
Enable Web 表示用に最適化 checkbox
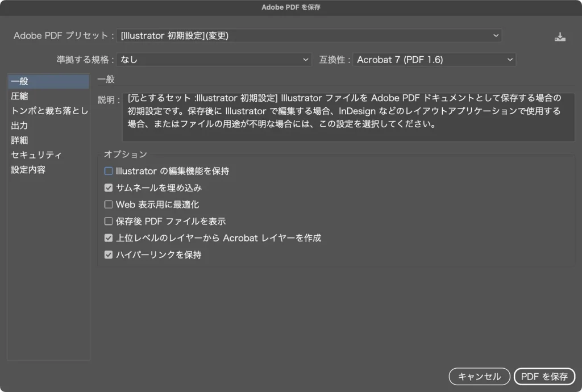pyautogui.click(x=109, y=205)
